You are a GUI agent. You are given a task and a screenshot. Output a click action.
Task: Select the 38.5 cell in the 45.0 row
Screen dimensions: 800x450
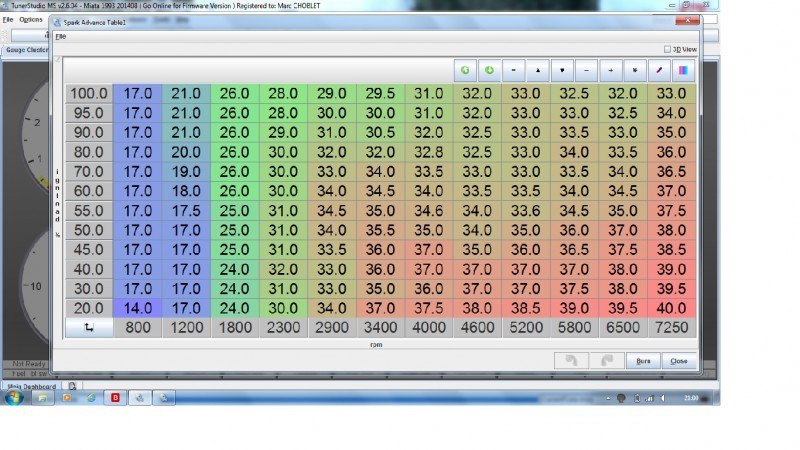pos(671,249)
